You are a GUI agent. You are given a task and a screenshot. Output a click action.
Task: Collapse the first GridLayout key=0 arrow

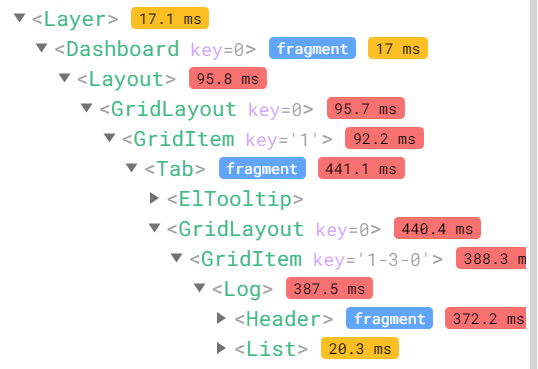[x=86, y=108]
